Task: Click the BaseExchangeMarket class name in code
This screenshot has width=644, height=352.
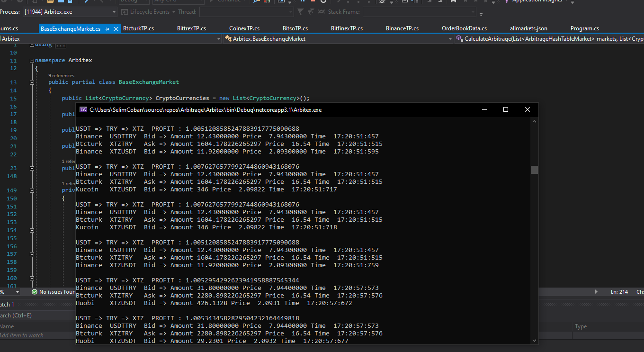Action: (149, 82)
